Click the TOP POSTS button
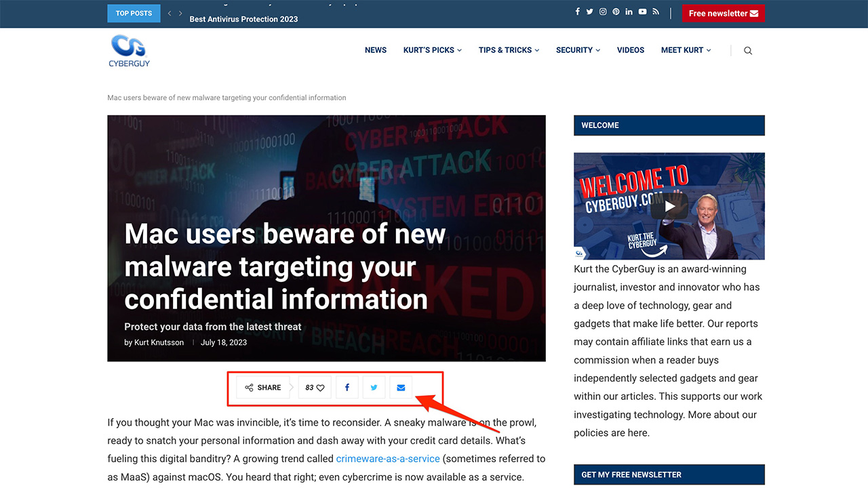The width and height of the screenshot is (868, 488). [x=134, y=14]
